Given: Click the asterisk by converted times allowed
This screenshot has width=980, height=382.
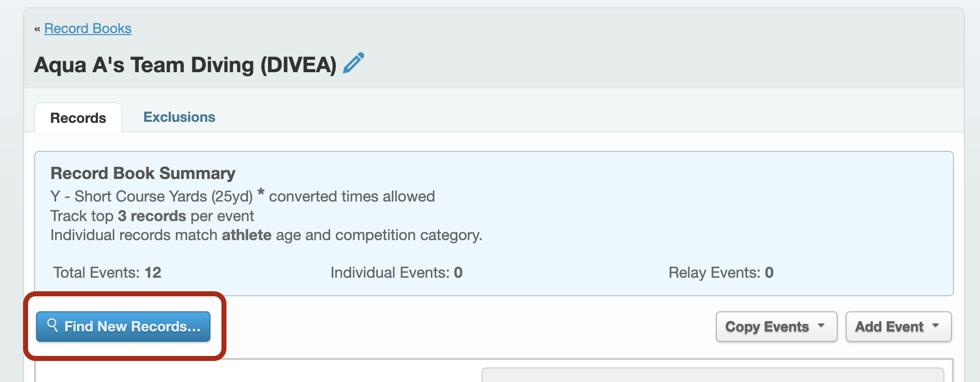Looking at the screenshot, I should point(261,193).
